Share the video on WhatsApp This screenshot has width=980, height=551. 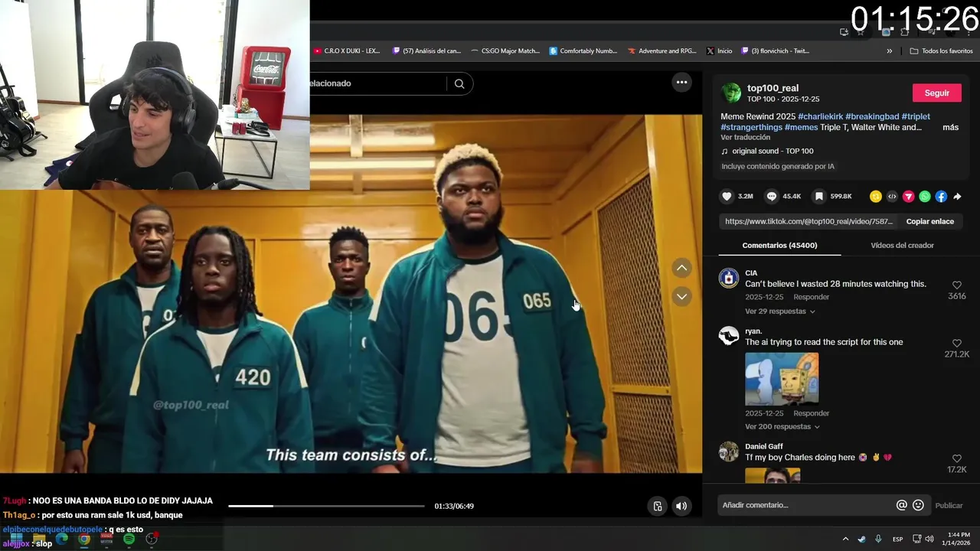pyautogui.click(x=925, y=197)
